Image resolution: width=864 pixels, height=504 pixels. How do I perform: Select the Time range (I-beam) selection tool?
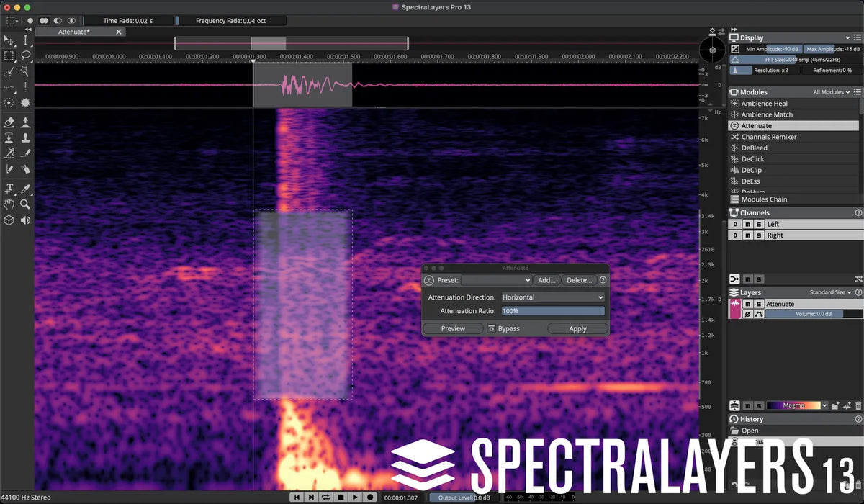pos(26,40)
